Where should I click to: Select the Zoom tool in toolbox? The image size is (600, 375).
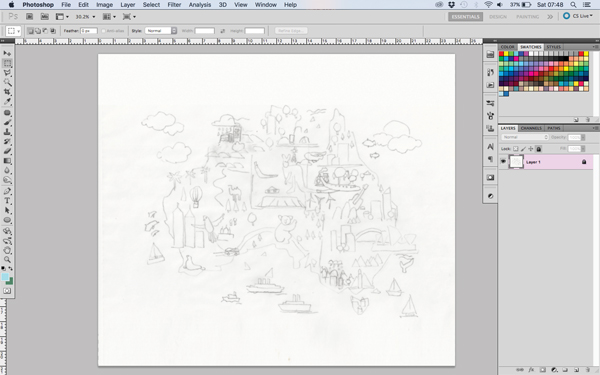(7, 260)
